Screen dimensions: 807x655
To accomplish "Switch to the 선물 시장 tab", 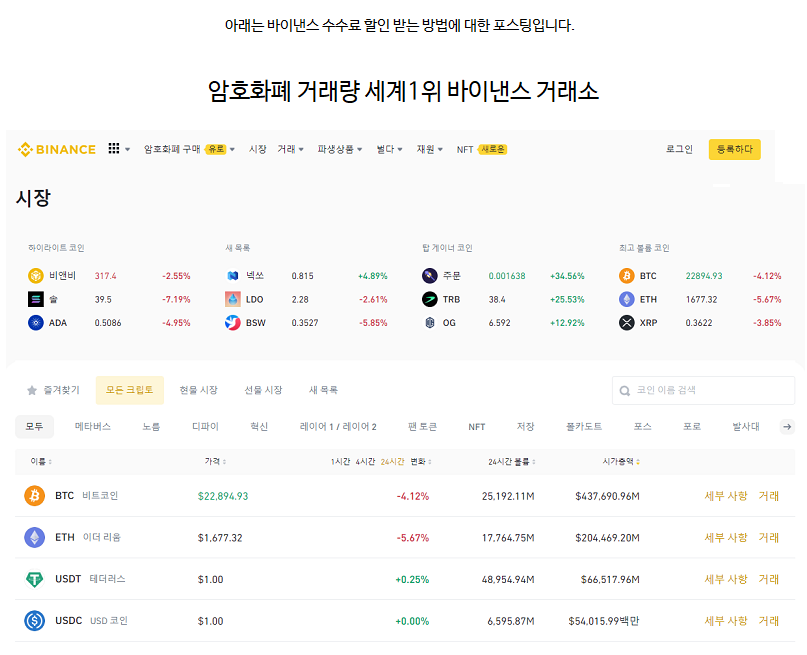I will [263, 390].
